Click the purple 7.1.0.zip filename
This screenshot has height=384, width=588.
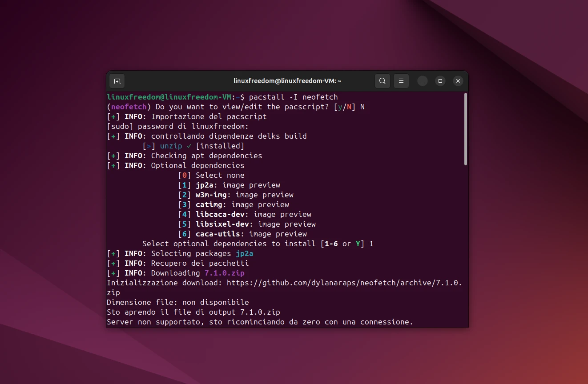click(x=224, y=273)
